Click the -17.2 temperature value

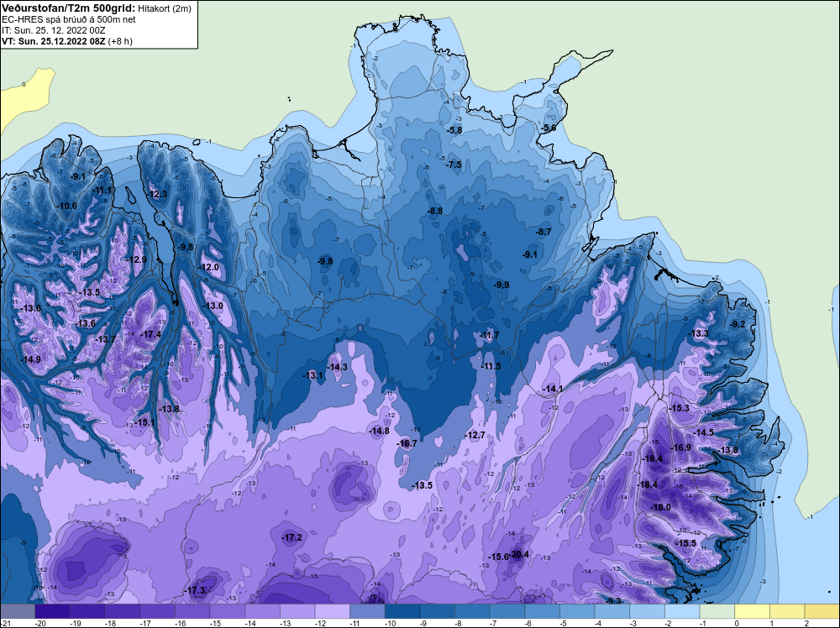click(x=292, y=537)
